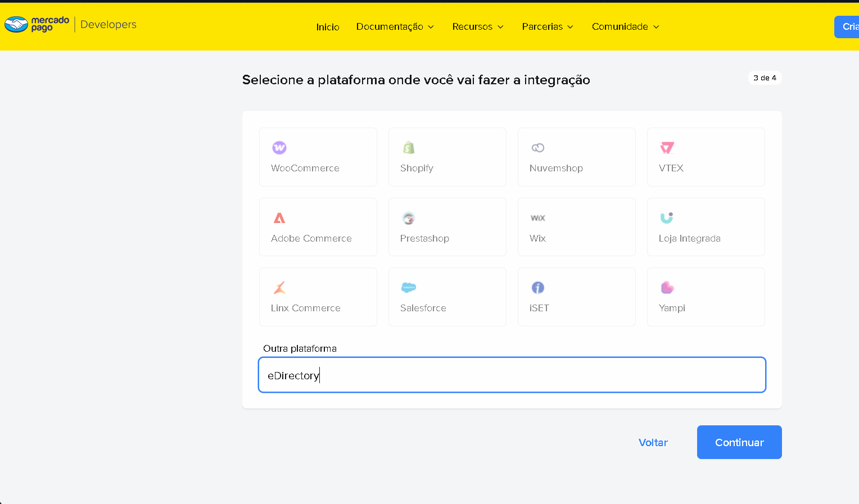This screenshot has width=859, height=504.
Task: Select the Nuvemshop platform label
Action: point(556,168)
